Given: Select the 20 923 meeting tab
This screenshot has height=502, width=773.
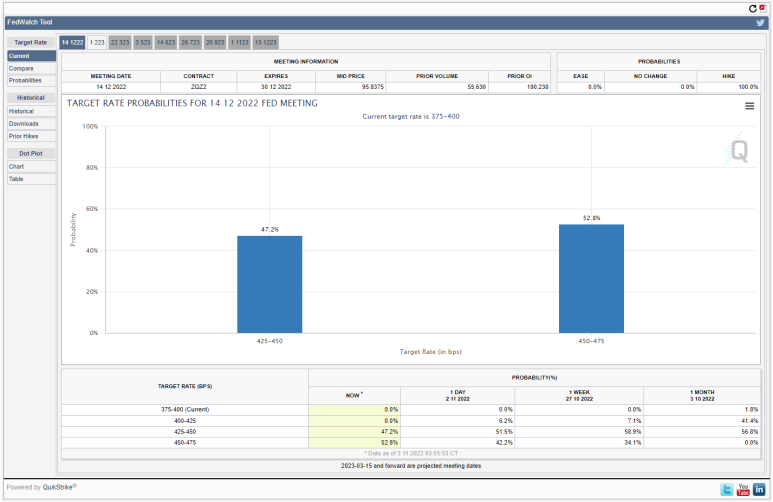Looking at the screenshot, I should [215, 42].
